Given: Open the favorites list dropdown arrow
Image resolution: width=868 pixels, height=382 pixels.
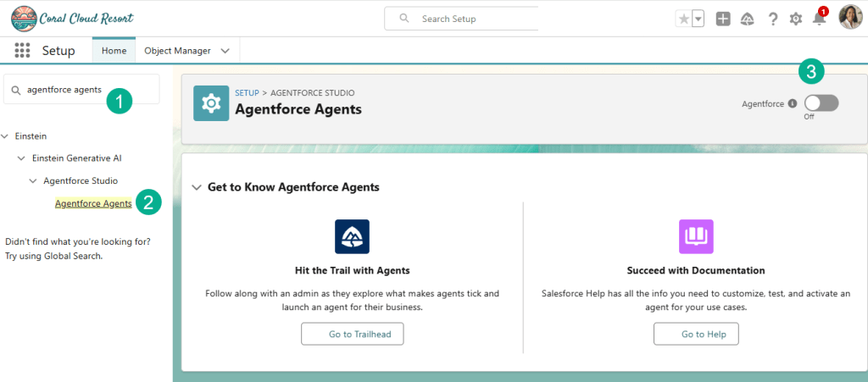Looking at the screenshot, I should pyautogui.click(x=698, y=19).
